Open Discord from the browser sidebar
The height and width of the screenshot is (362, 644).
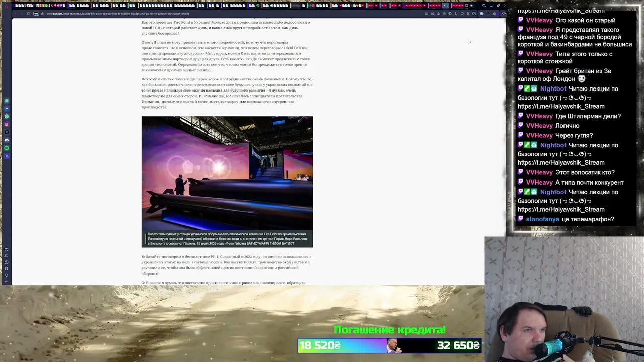pos(7,140)
